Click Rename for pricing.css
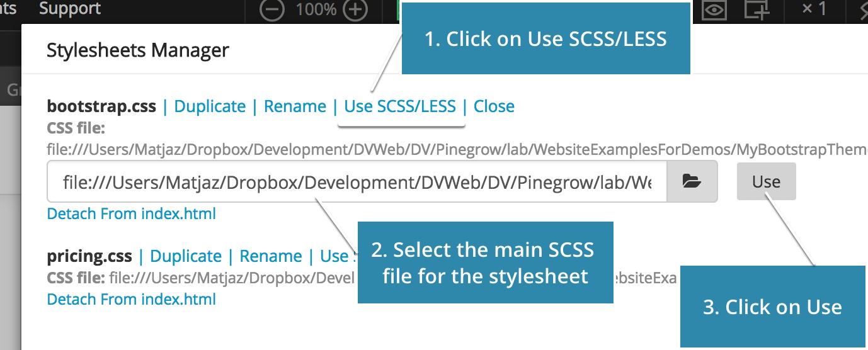 pos(271,256)
